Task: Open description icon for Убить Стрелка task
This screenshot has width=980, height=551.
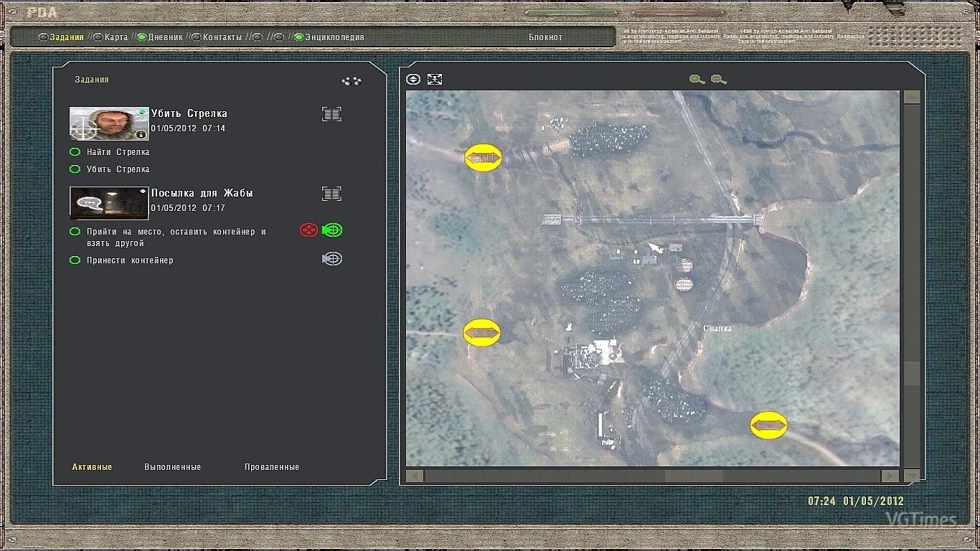Action: tap(331, 114)
